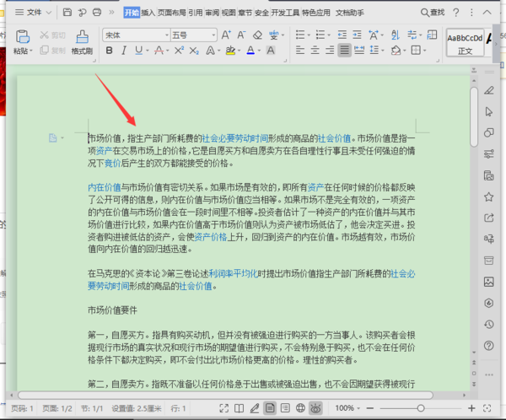Switch to the 审阅 tab

pos(213,13)
